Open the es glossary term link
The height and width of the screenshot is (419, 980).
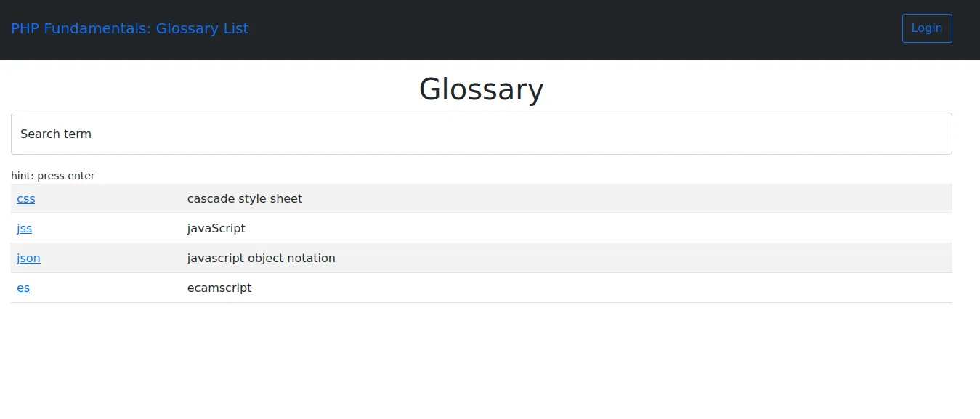coord(23,288)
